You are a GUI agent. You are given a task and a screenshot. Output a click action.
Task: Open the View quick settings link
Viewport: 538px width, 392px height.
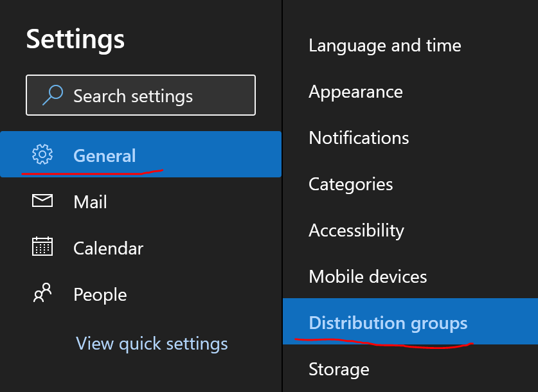(x=152, y=343)
